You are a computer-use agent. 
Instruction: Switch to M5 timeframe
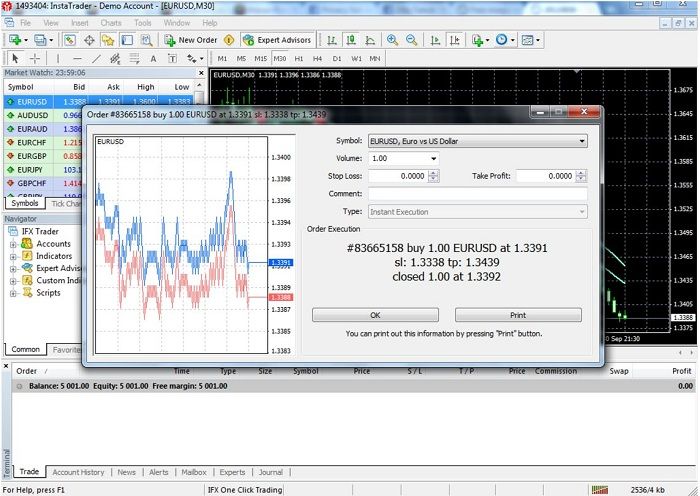click(242, 58)
